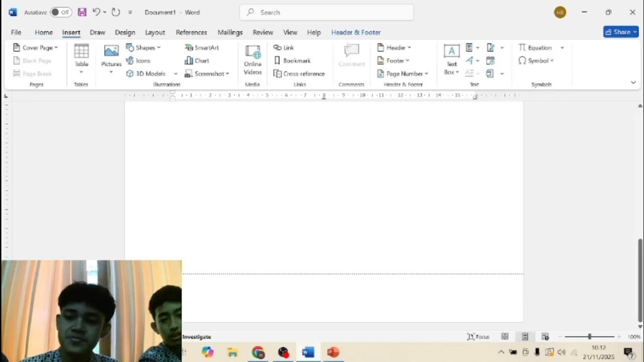The width and height of the screenshot is (644, 362).
Task: Open the Equation dropdown arrow
Action: point(562,48)
